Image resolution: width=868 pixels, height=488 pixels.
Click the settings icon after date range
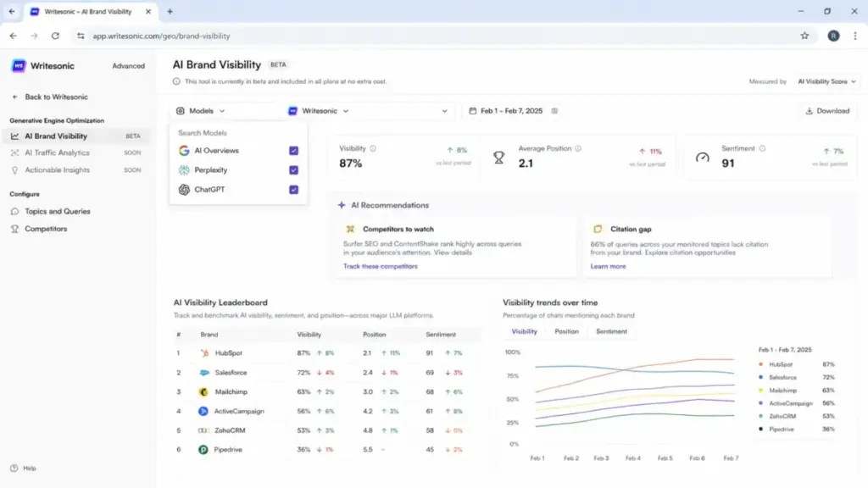tap(554, 111)
